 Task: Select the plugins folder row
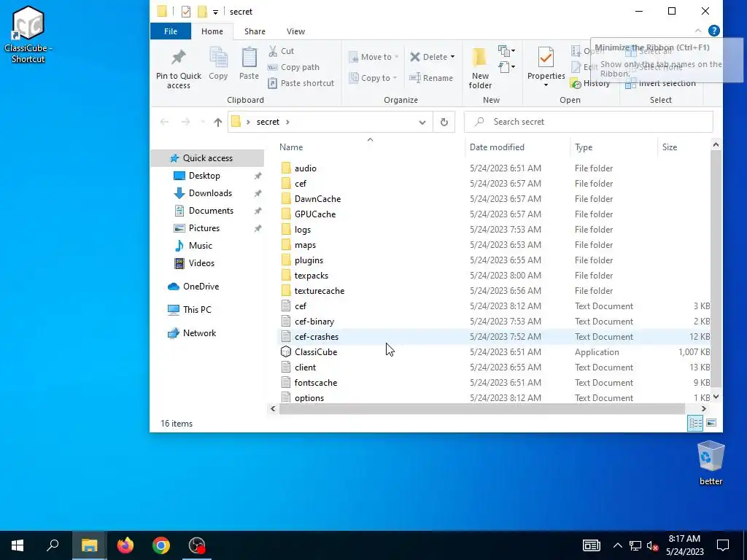click(494, 260)
